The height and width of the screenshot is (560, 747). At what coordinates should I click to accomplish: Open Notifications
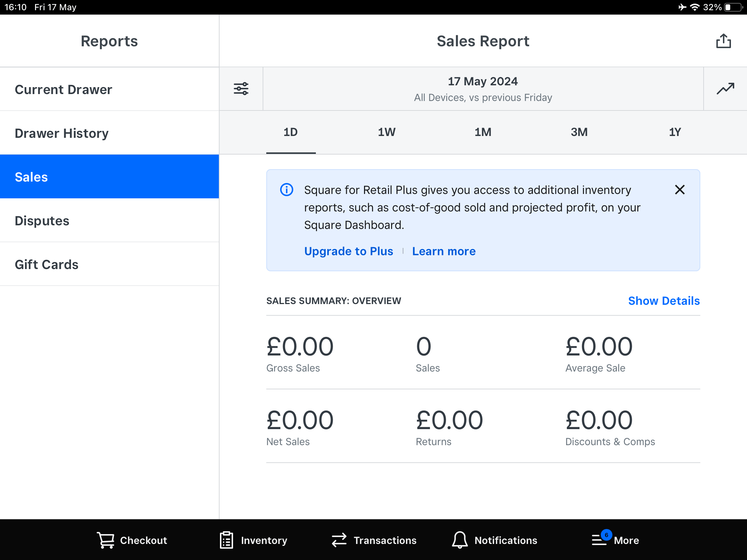(495, 540)
